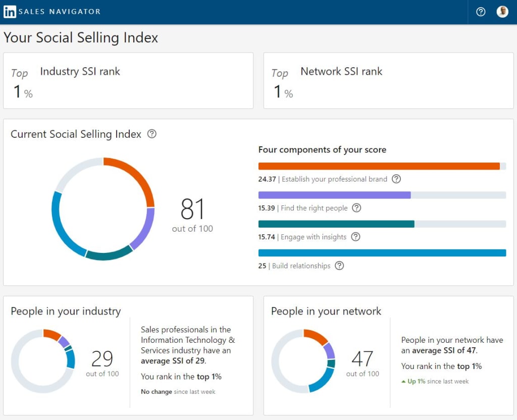Click the LinkedIn logo in header
This screenshot has width=517, height=420.
pyautogui.click(x=10, y=12)
